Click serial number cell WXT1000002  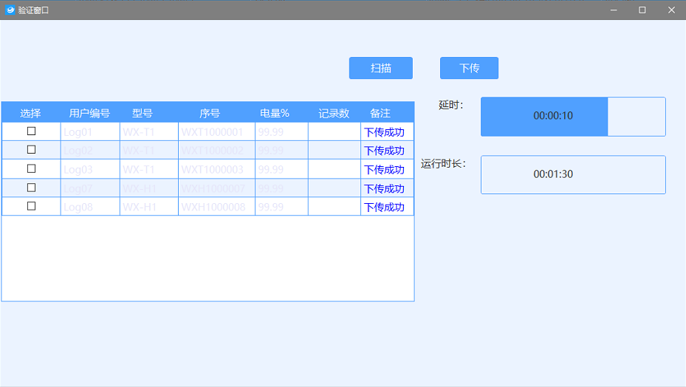click(x=217, y=150)
